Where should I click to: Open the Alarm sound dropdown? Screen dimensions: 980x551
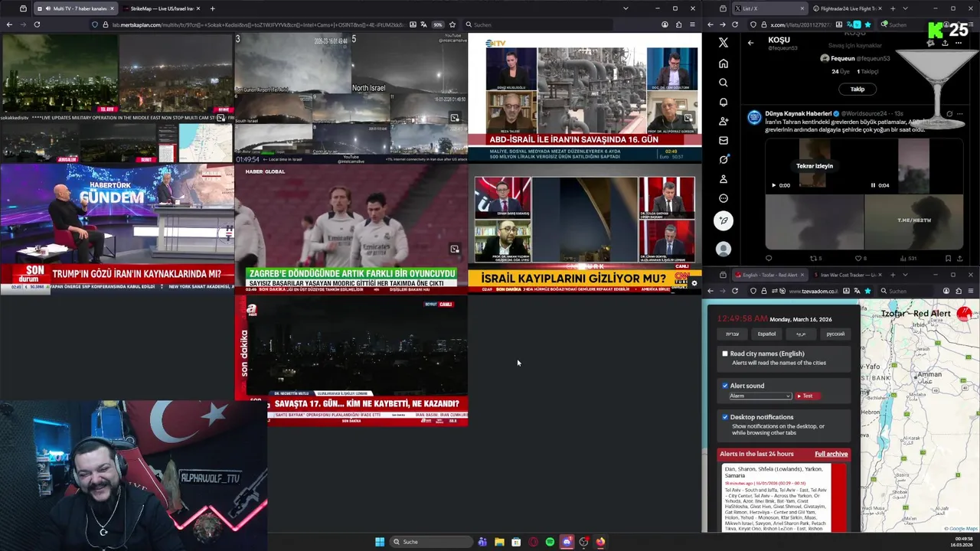[x=759, y=396]
